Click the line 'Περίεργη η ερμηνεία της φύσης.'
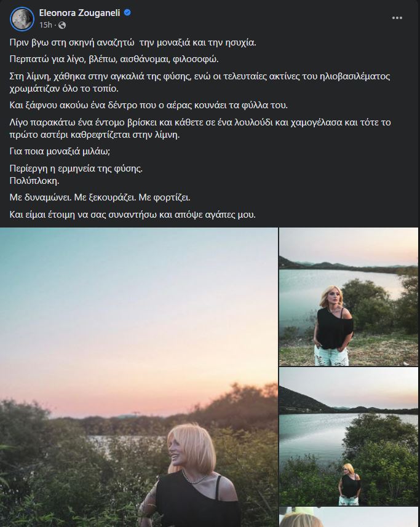 tap(76, 168)
